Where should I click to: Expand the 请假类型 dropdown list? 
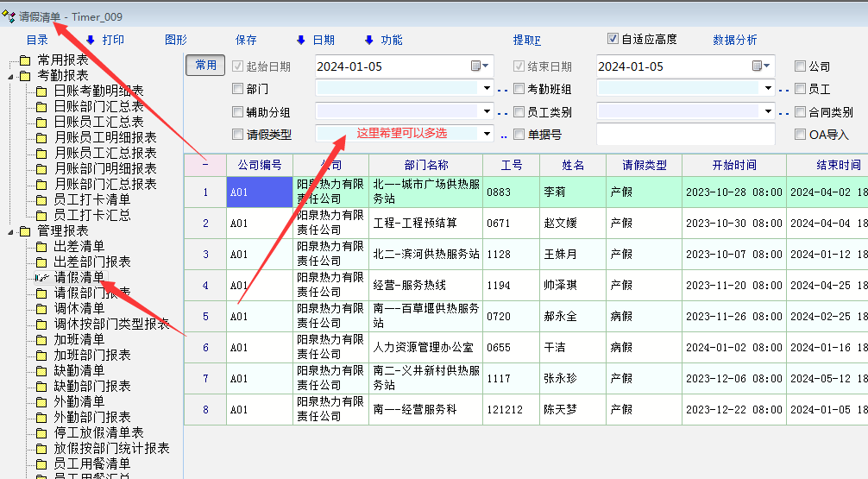[x=487, y=134]
